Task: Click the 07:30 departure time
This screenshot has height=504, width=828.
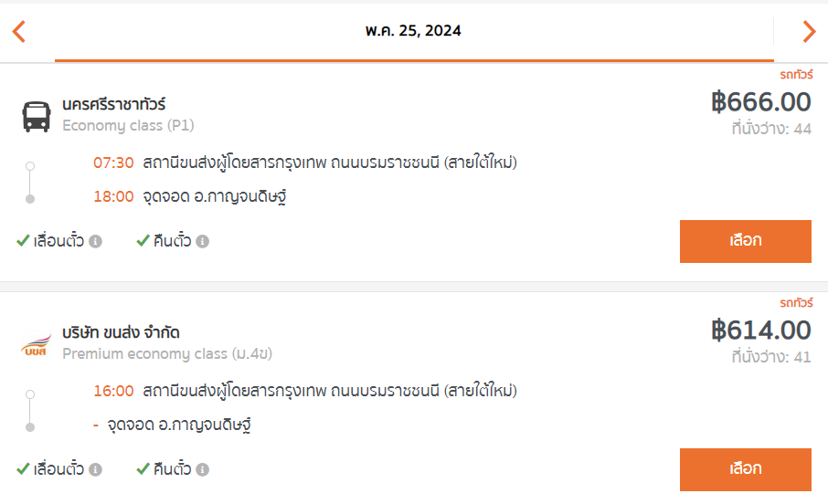Action: click(113, 163)
